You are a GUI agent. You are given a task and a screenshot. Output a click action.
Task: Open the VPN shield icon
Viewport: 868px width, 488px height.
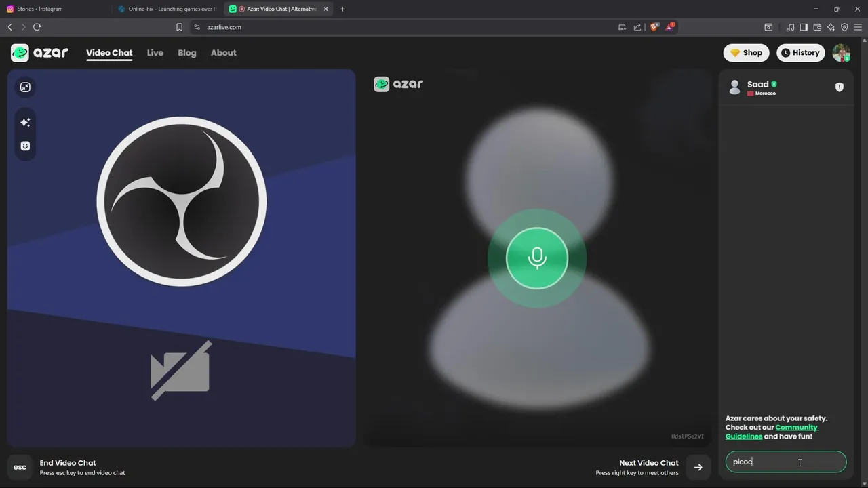(844, 27)
